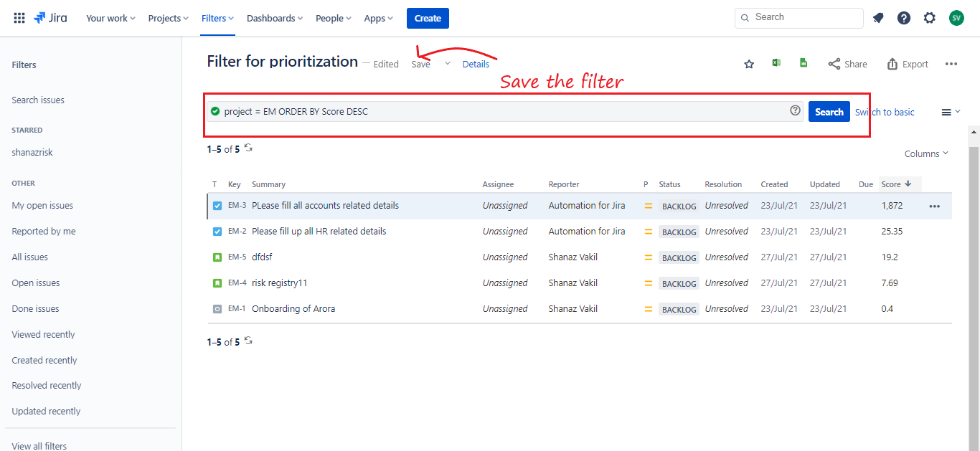Open the view layout switcher dropdown
Viewport: 980px width, 451px height.
click(951, 112)
